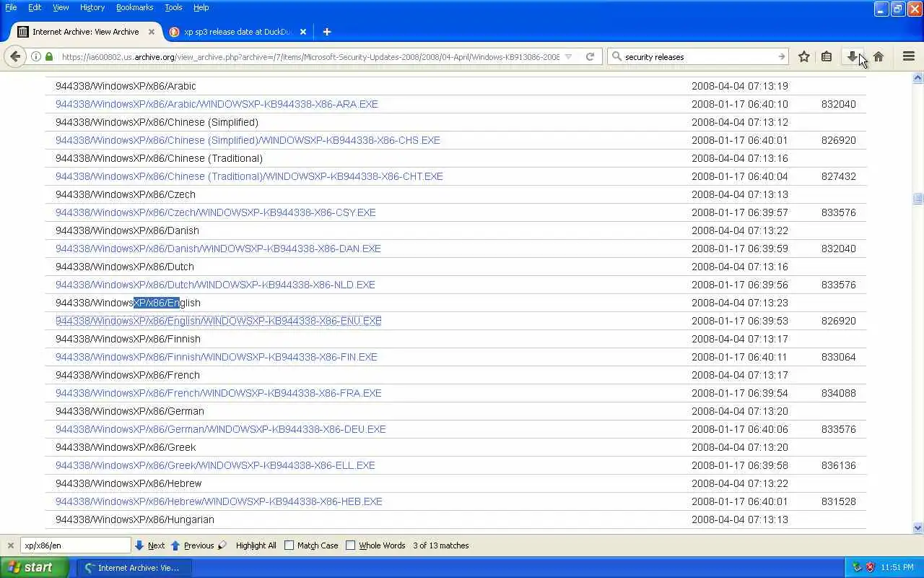Click file size 826920 in English row
Screen dimensions: 924x578
pos(838,321)
